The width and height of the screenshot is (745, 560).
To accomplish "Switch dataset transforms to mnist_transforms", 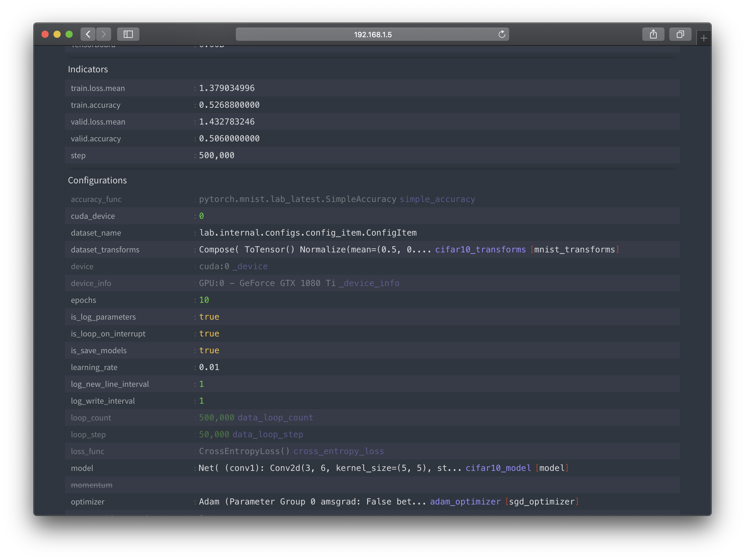I will pos(574,249).
